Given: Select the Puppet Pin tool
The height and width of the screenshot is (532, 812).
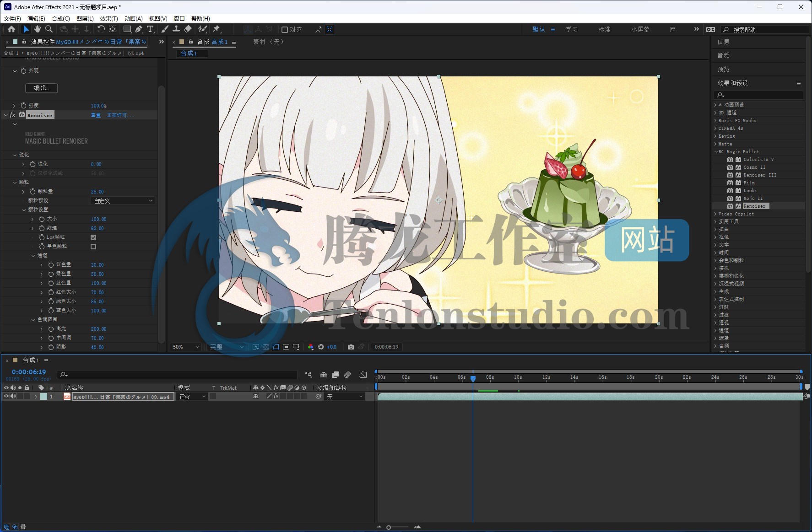Looking at the screenshot, I should 217,29.
